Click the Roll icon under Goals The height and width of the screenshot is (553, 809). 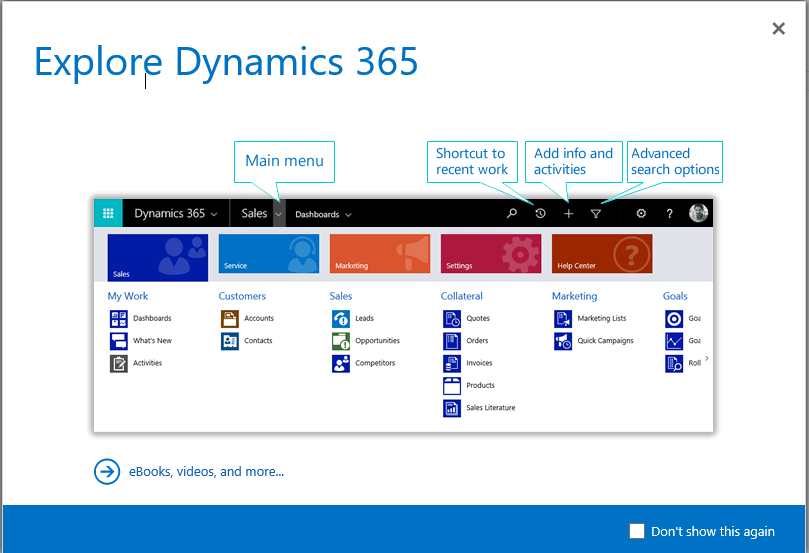674,364
